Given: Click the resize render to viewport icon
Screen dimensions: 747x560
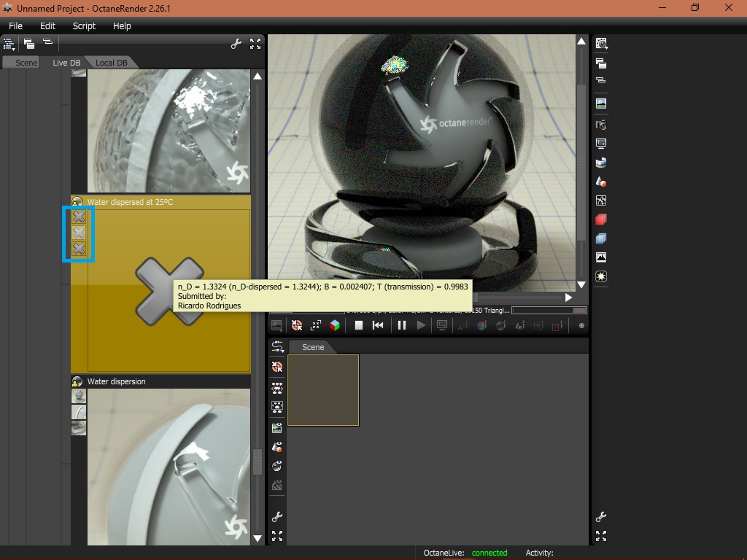Looking at the screenshot, I should point(315,326).
